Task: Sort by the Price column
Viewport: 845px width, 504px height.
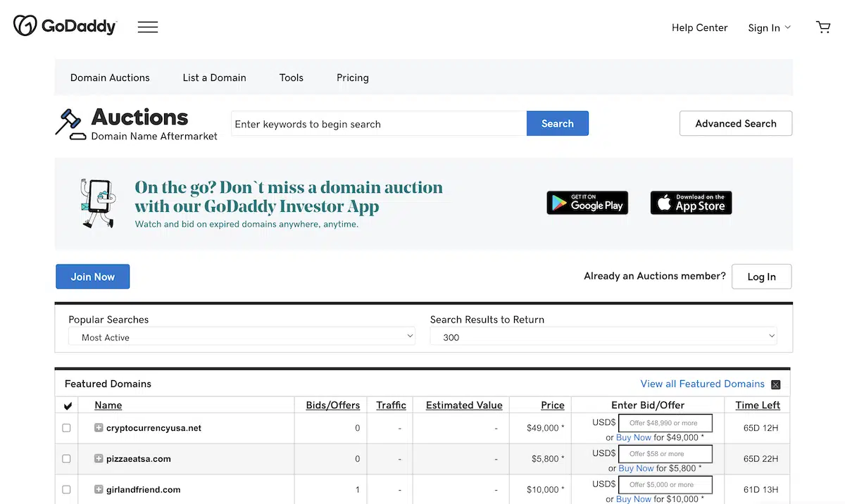Action: pyautogui.click(x=553, y=405)
